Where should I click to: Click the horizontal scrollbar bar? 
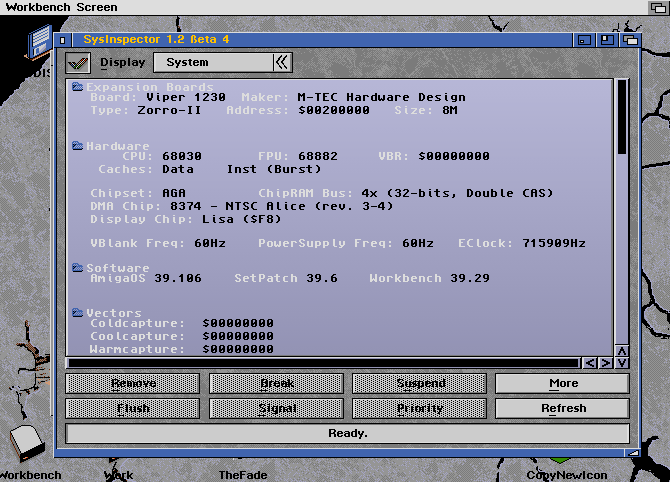323,363
